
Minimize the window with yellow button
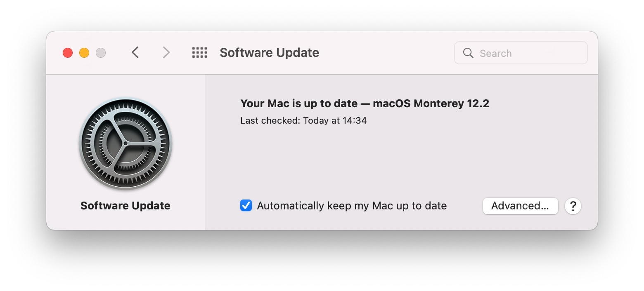pyautogui.click(x=84, y=53)
